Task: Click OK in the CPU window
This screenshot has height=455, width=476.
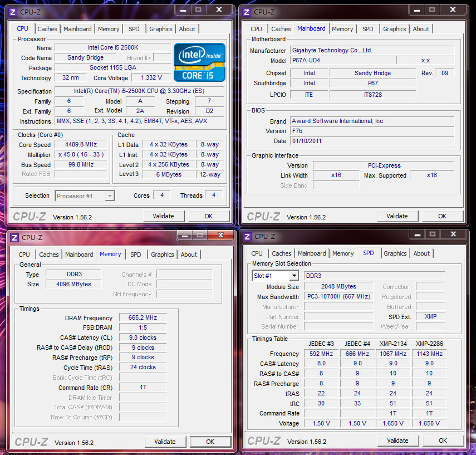Action: pyautogui.click(x=209, y=216)
